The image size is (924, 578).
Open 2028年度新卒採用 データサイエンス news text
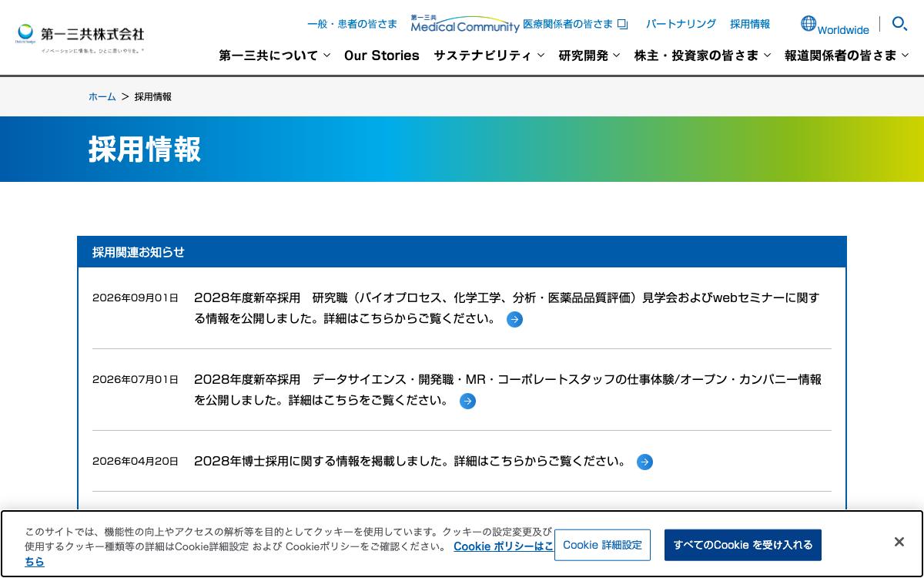507,390
